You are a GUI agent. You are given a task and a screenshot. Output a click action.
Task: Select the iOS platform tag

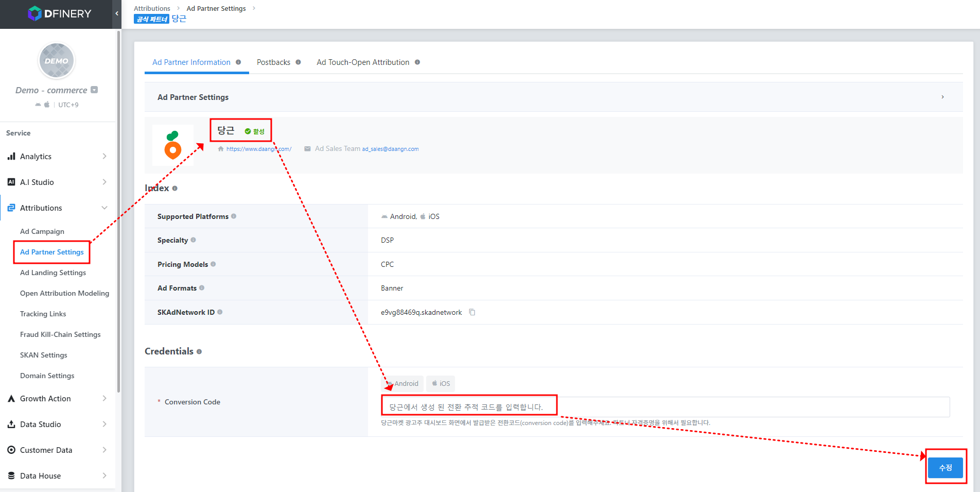[x=441, y=383]
